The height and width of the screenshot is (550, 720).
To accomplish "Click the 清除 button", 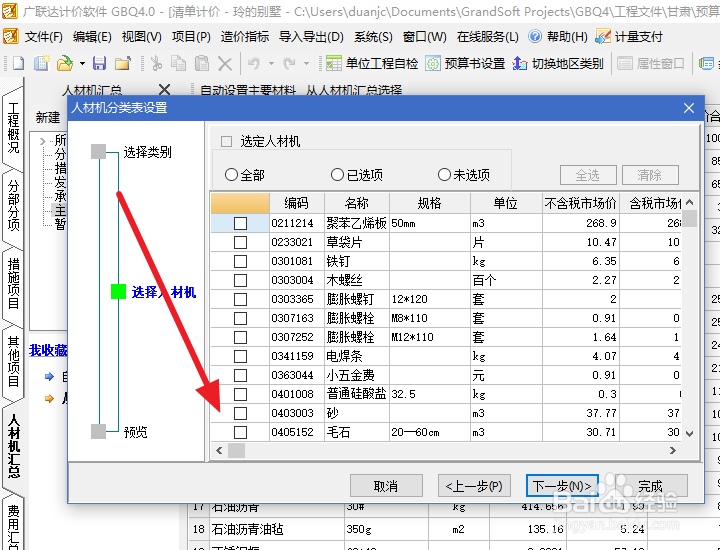I will click(x=650, y=175).
